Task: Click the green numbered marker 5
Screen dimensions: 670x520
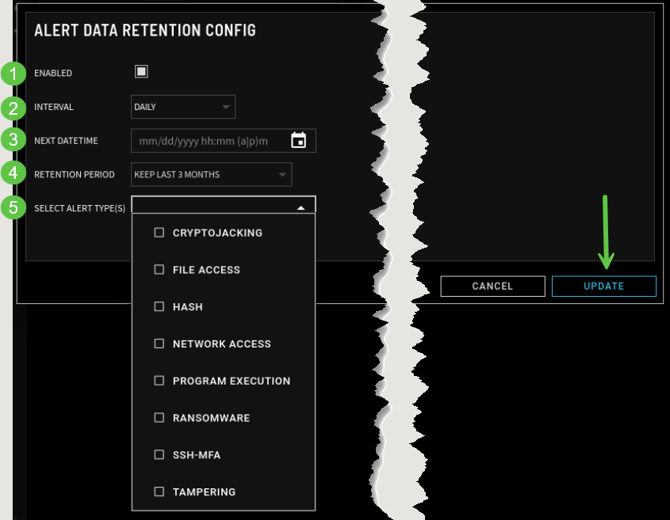Action: coord(13,207)
